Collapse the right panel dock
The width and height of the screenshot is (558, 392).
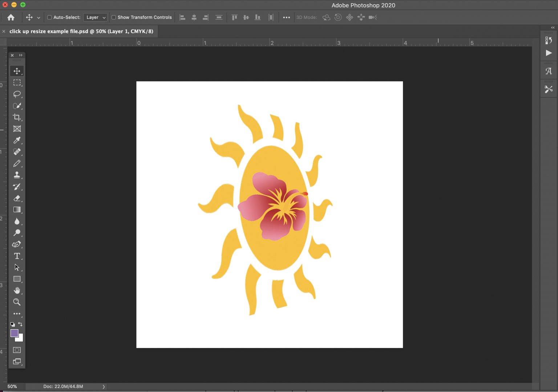click(552, 27)
